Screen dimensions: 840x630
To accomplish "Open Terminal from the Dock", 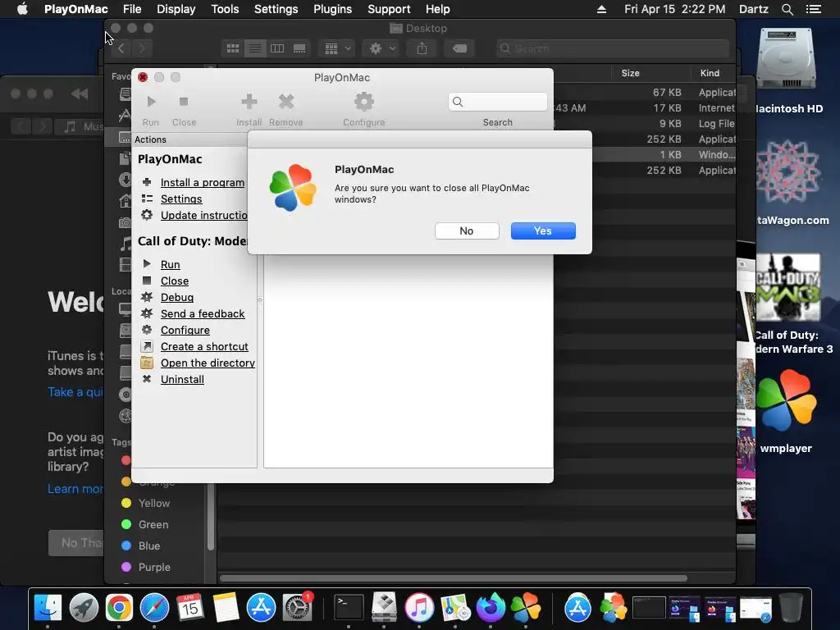I will pos(349,608).
